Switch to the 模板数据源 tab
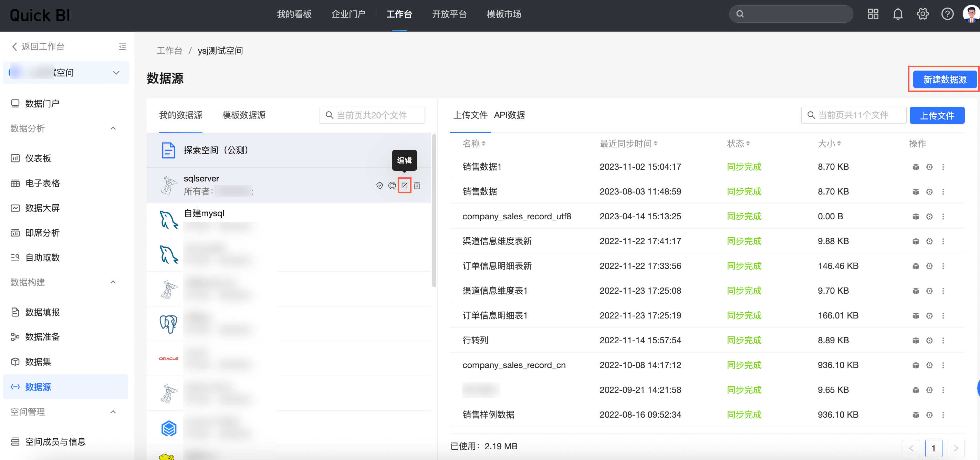This screenshot has width=980, height=460. click(243, 115)
